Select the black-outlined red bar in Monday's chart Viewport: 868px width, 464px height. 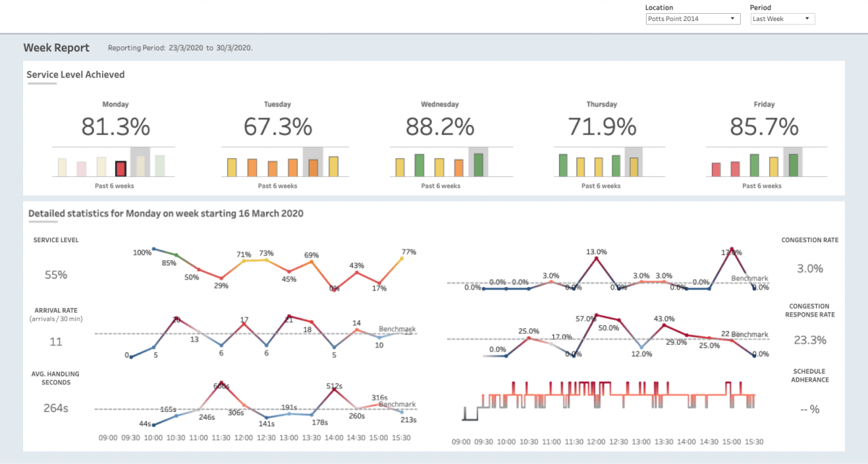pos(122,168)
